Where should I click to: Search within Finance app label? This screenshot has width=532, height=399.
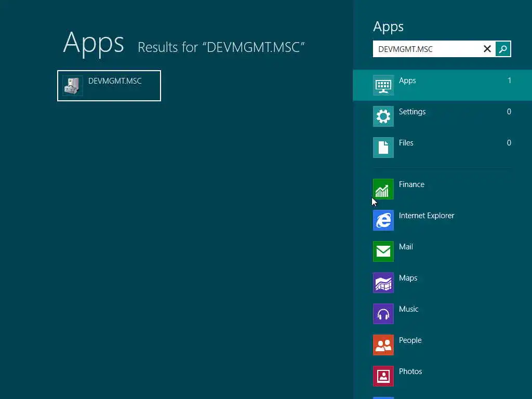coord(411,184)
